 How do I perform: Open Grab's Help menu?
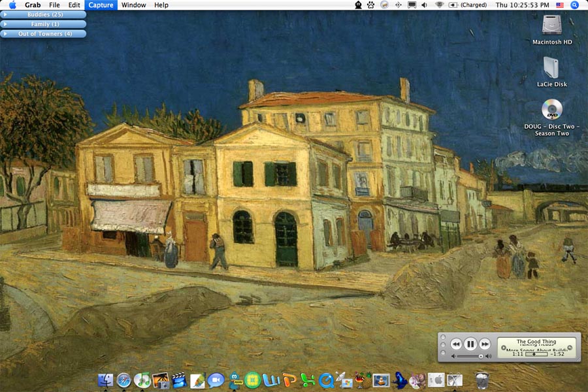coord(160,5)
